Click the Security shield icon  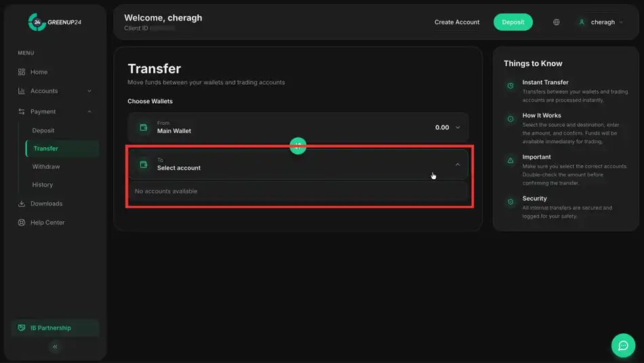tap(510, 202)
